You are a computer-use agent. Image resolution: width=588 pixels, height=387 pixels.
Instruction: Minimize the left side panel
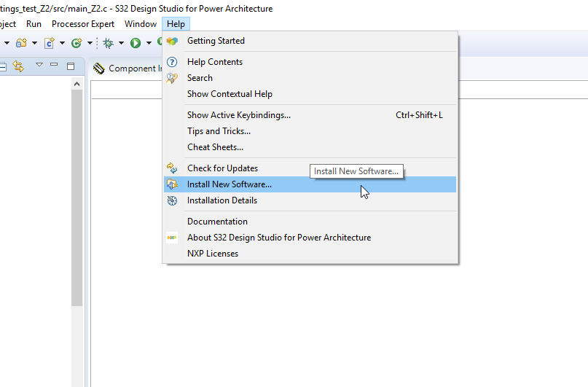coord(55,66)
